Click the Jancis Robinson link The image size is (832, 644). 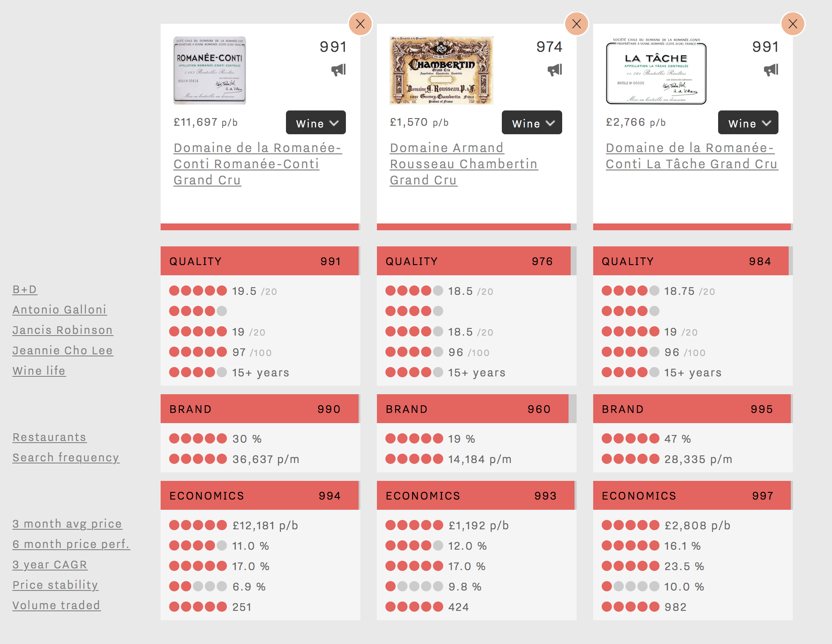pos(62,330)
